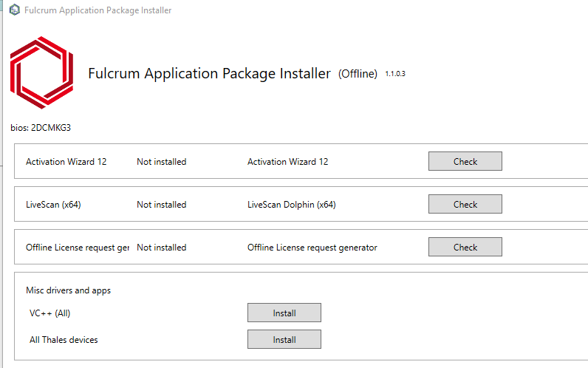Click the 'Misc drivers and apps' label
This screenshot has width=588, height=368.
pyautogui.click(x=68, y=290)
